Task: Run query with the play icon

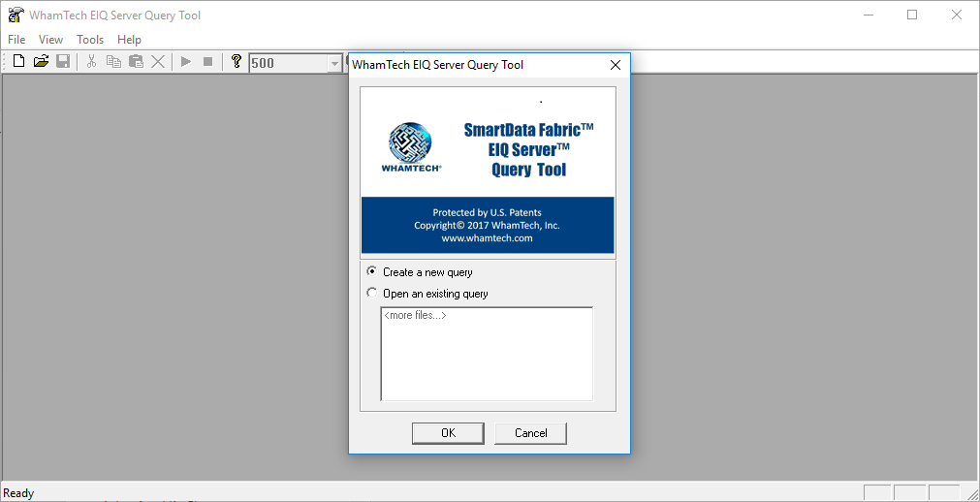Action: click(186, 62)
